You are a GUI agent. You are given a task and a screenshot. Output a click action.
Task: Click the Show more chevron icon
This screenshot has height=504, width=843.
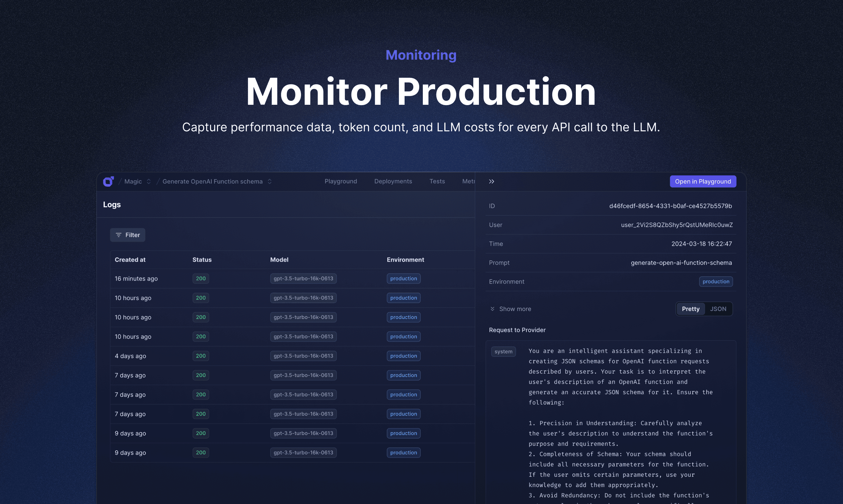[x=492, y=309]
